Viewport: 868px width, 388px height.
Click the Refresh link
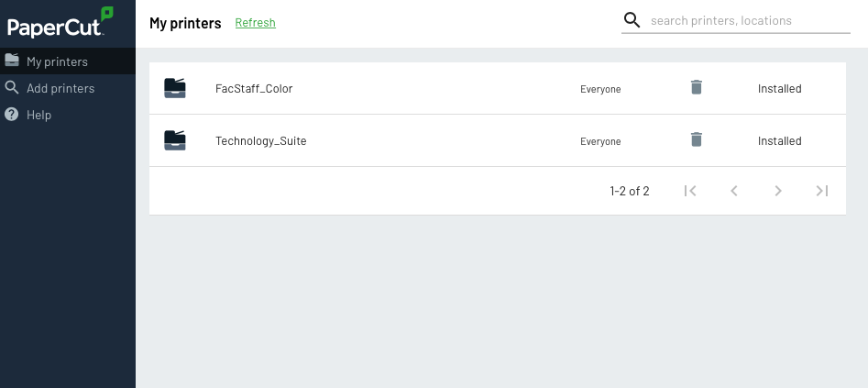click(x=255, y=23)
